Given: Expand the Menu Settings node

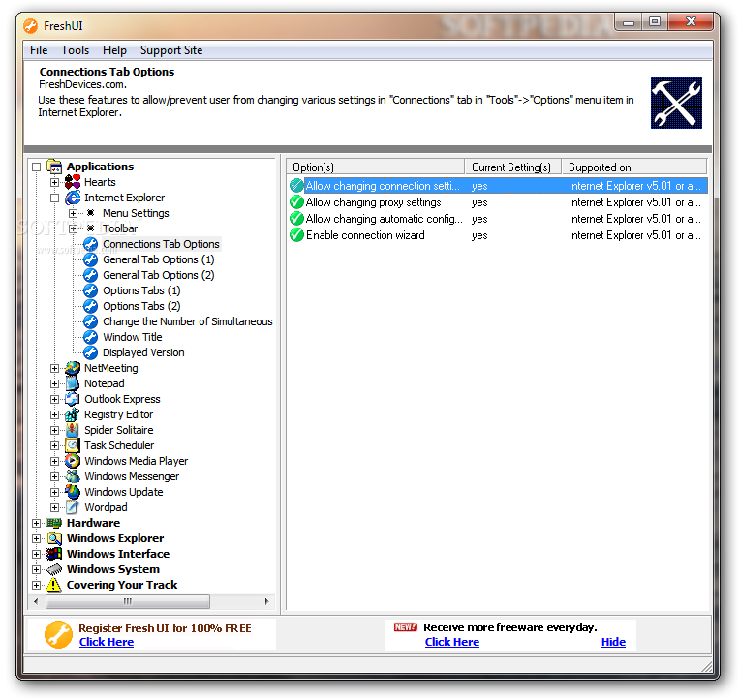Looking at the screenshot, I should tap(73, 214).
